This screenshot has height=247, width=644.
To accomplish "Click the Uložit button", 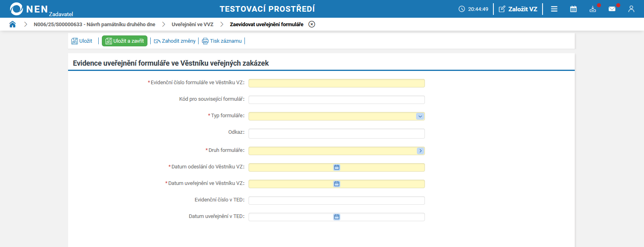I will click(82, 41).
